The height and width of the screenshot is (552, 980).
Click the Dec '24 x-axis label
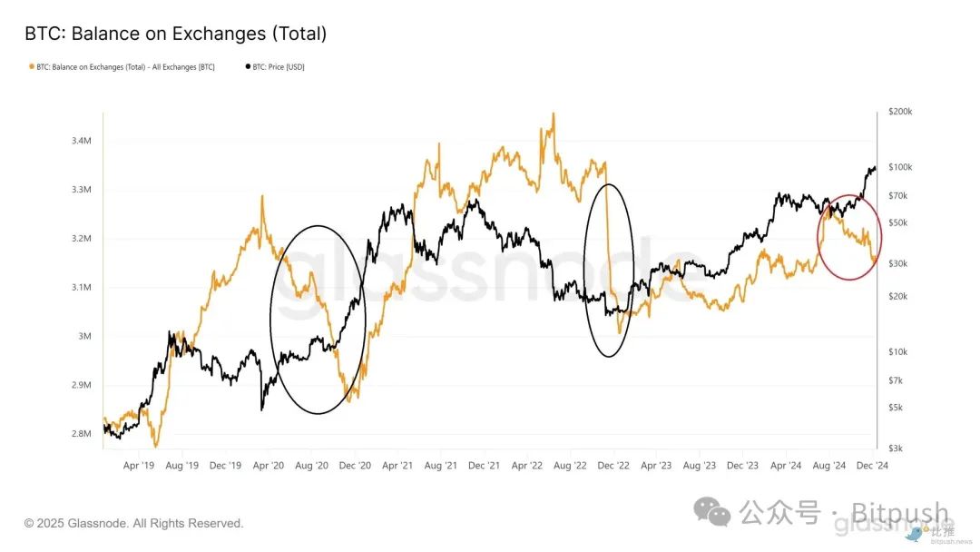pyautogui.click(x=872, y=466)
